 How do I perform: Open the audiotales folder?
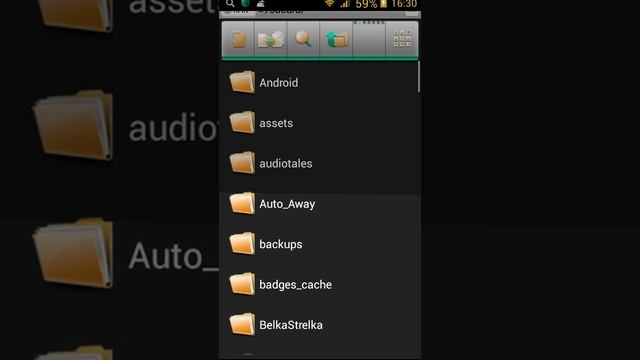point(320,163)
